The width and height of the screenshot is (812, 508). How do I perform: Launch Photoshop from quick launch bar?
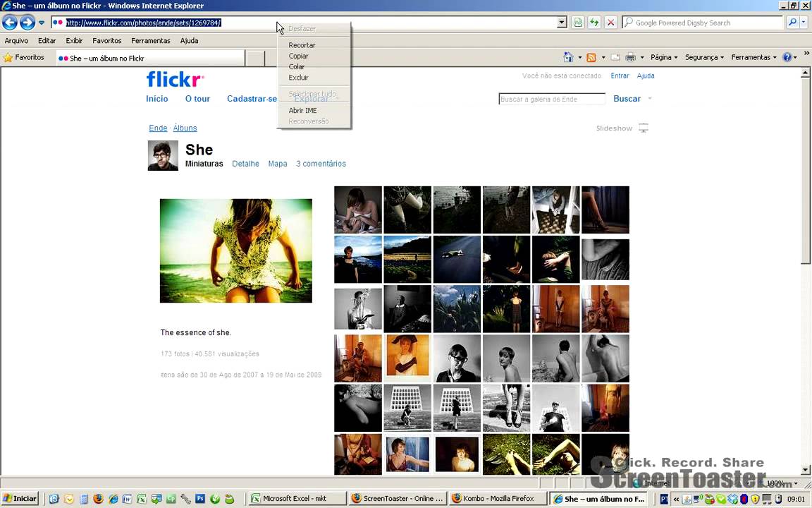pyautogui.click(x=200, y=499)
